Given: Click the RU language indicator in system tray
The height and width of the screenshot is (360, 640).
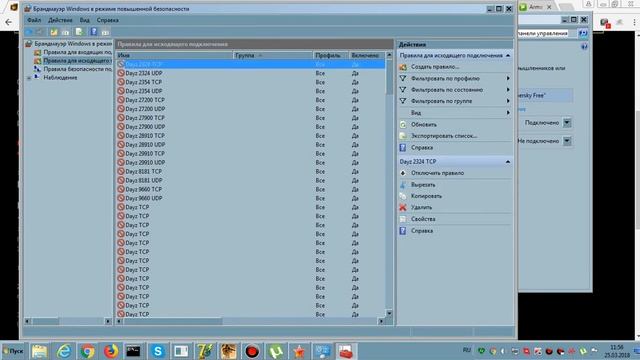Looking at the screenshot, I should tap(467, 350).
